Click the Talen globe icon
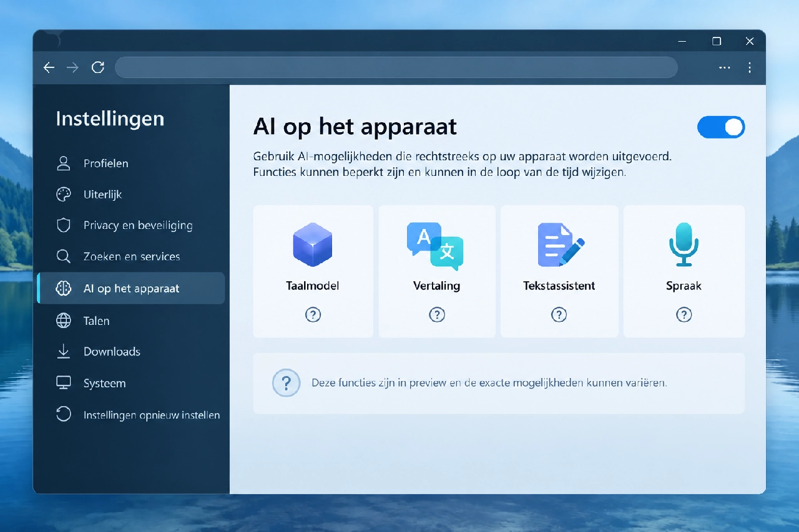Image resolution: width=799 pixels, height=532 pixels. pyautogui.click(x=64, y=321)
